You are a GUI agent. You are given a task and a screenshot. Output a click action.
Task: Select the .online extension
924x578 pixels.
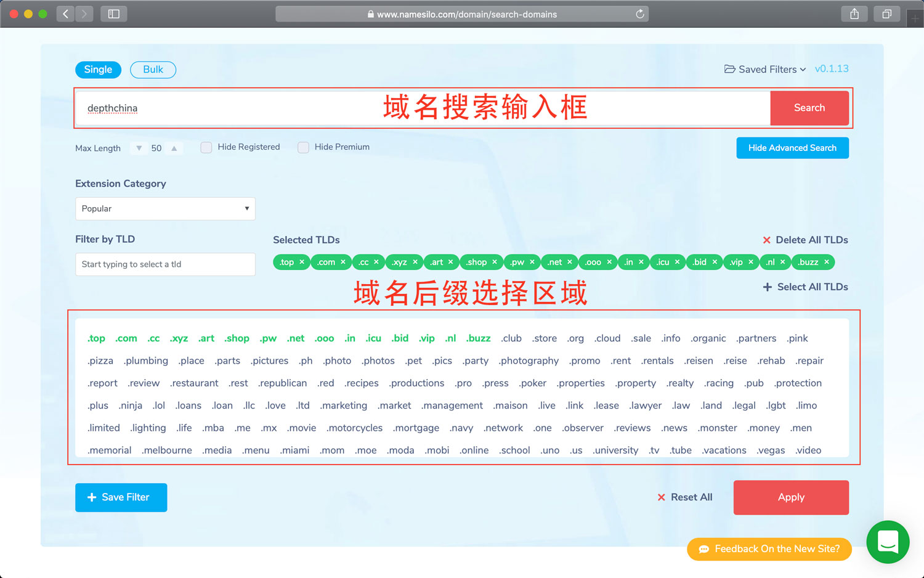pyautogui.click(x=474, y=450)
